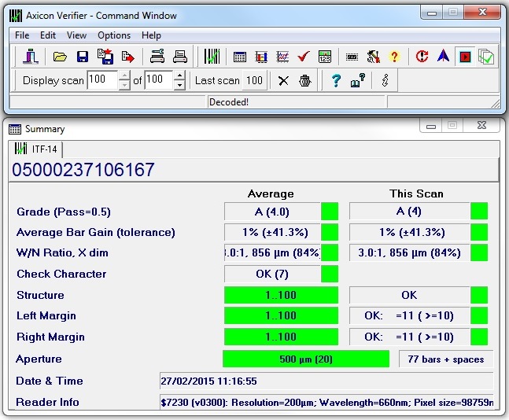This screenshot has height=420, width=509.
Task: Increase the Display scan number spinner
Action: pyautogui.click(x=124, y=76)
